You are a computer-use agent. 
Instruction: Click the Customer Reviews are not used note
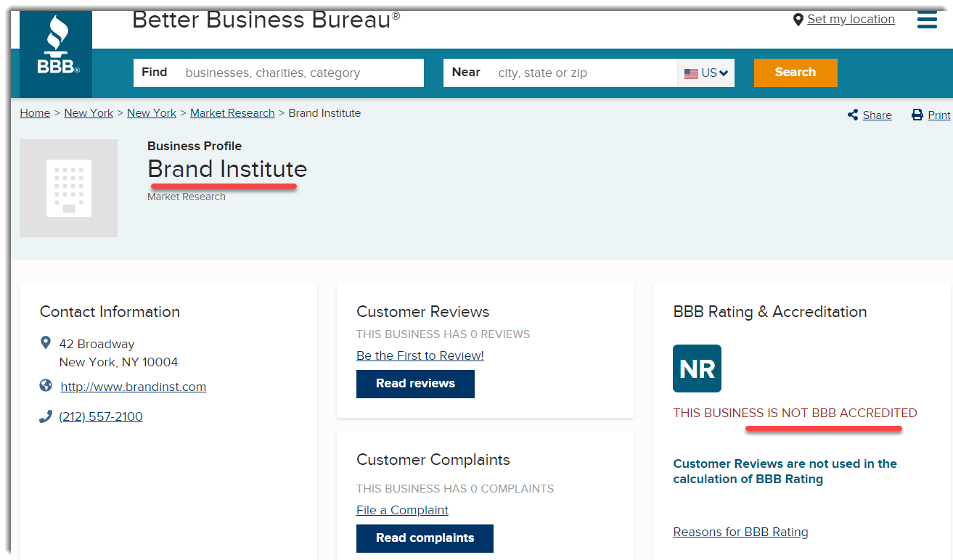785,472
